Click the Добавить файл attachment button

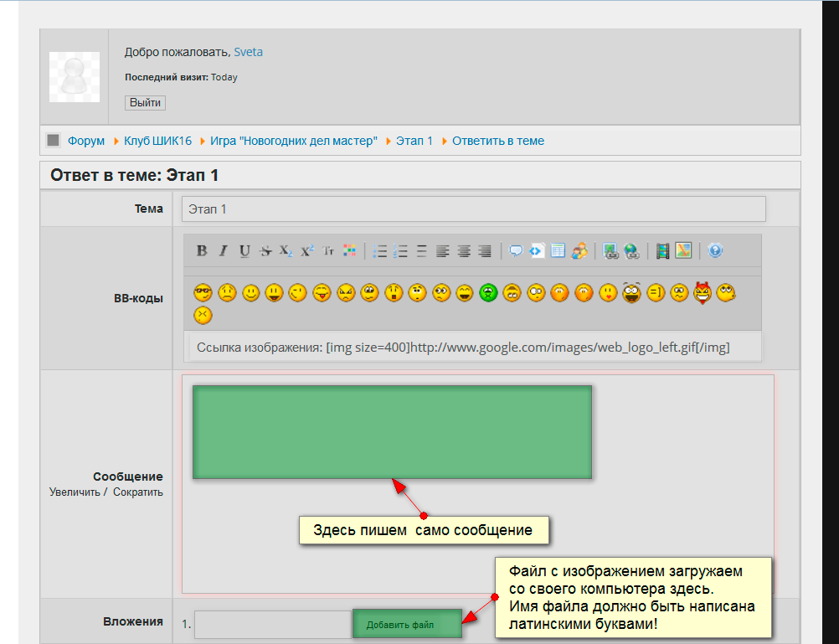[407, 624]
